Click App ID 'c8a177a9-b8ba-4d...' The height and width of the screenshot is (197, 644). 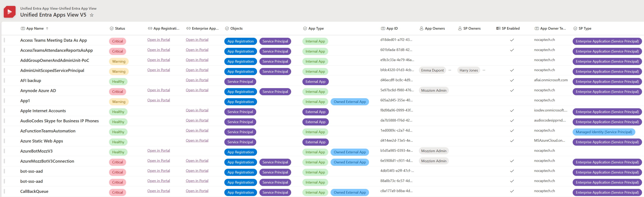396,191
